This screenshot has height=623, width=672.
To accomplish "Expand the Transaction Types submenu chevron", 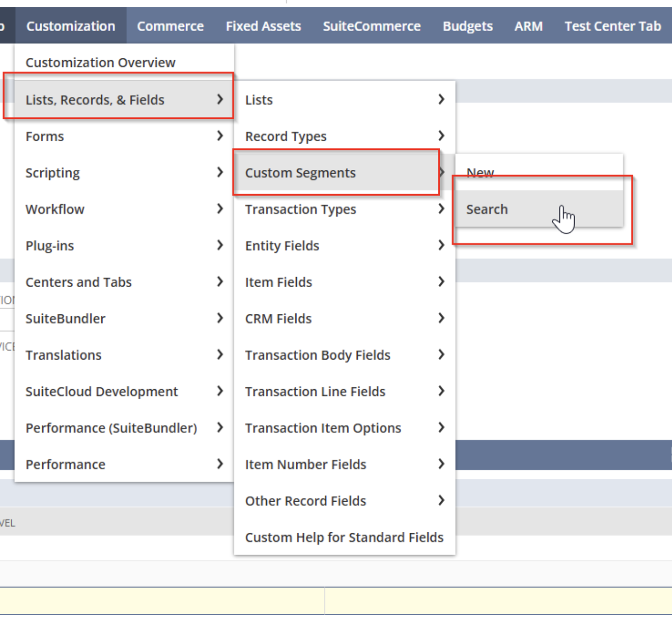I will [441, 209].
